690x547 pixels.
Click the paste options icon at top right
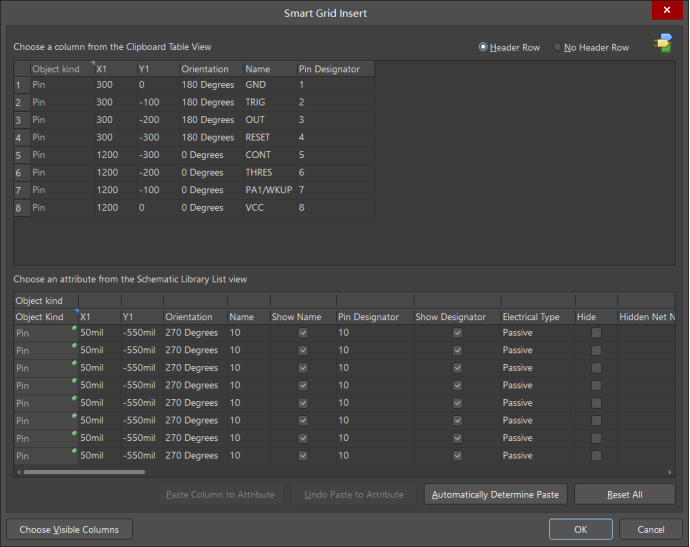[x=662, y=44]
